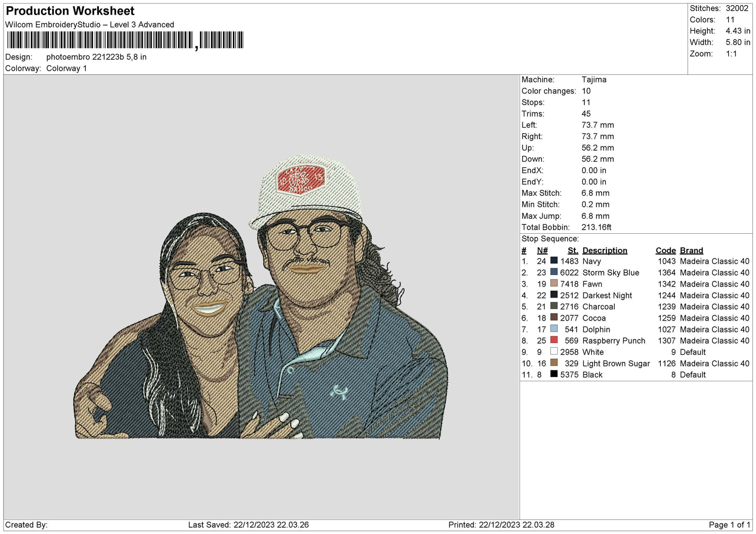Click 'Printed: 22/12/2023 22.03.28' footer text
756x534 pixels.
pos(501,525)
